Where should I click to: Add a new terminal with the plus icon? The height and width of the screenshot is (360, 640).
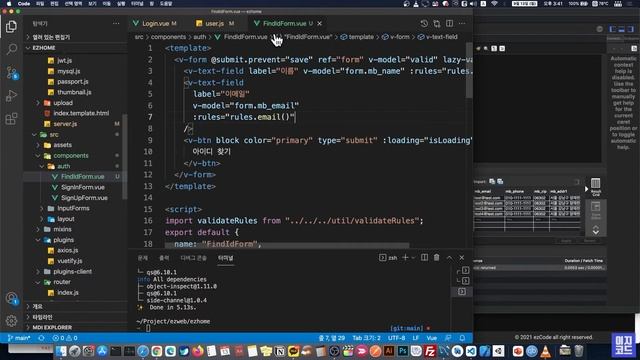pyautogui.click(x=405, y=258)
